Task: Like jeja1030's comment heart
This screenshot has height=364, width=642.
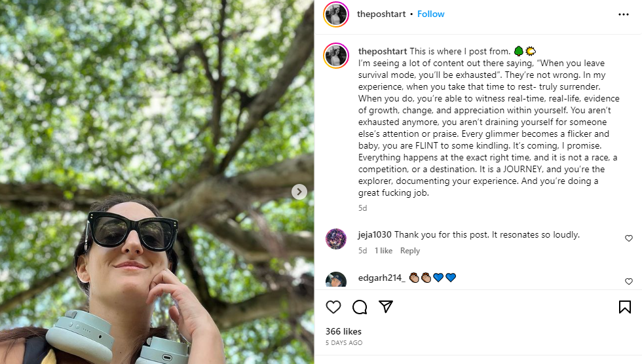Action: click(629, 238)
